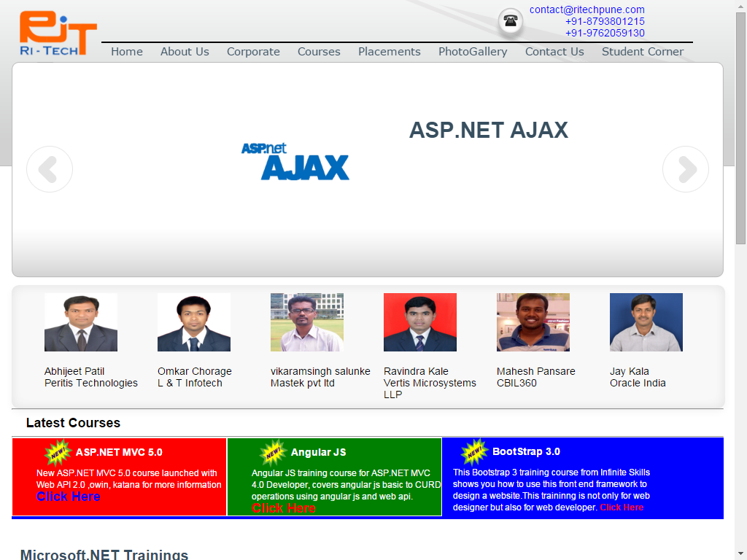Select Mahesh Pansare's photo

click(533, 322)
